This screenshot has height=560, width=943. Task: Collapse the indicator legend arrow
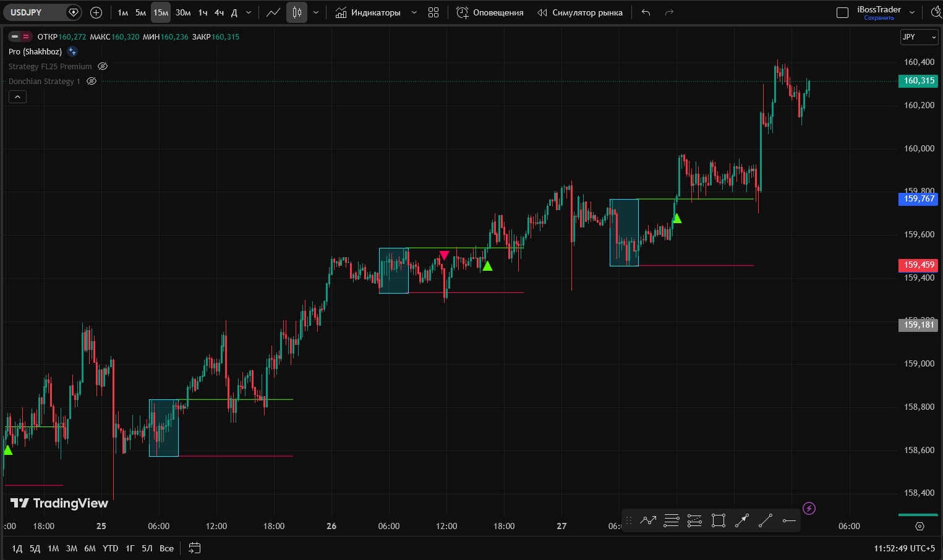[x=17, y=96]
